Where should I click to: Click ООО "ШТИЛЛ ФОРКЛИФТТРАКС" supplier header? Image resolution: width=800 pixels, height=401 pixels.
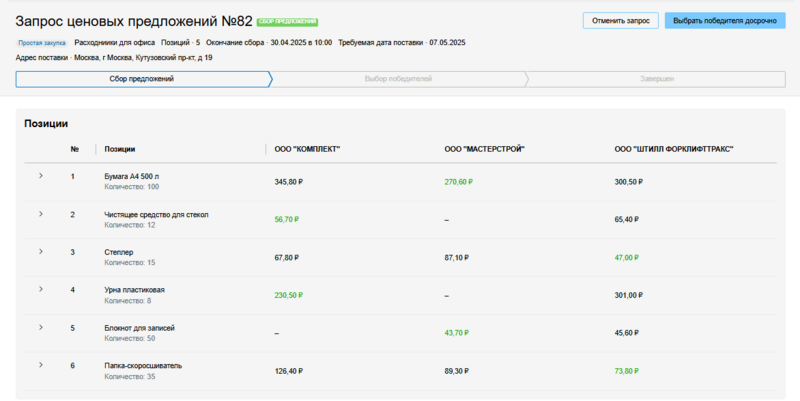pos(674,149)
